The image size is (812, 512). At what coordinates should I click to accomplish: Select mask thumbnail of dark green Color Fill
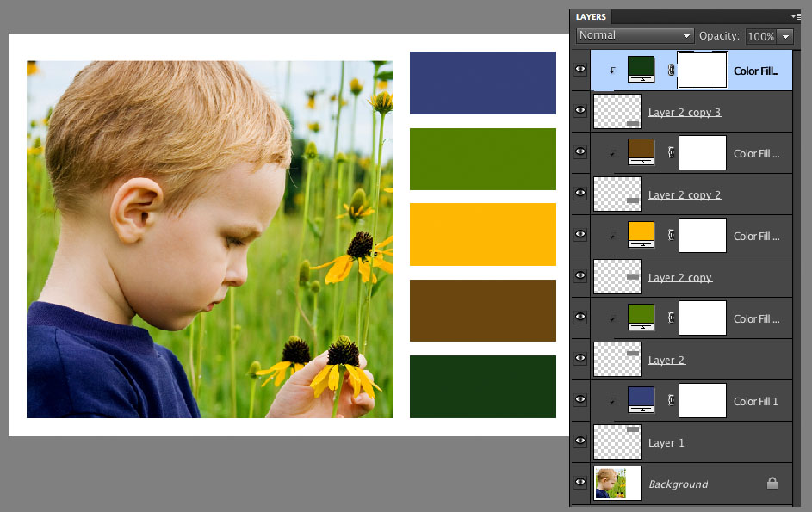(703, 70)
